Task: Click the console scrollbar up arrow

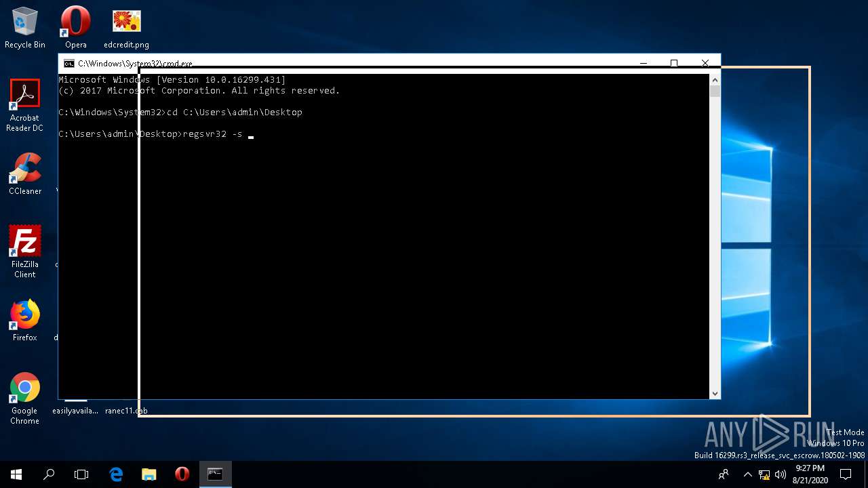Action: [x=715, y=79]
